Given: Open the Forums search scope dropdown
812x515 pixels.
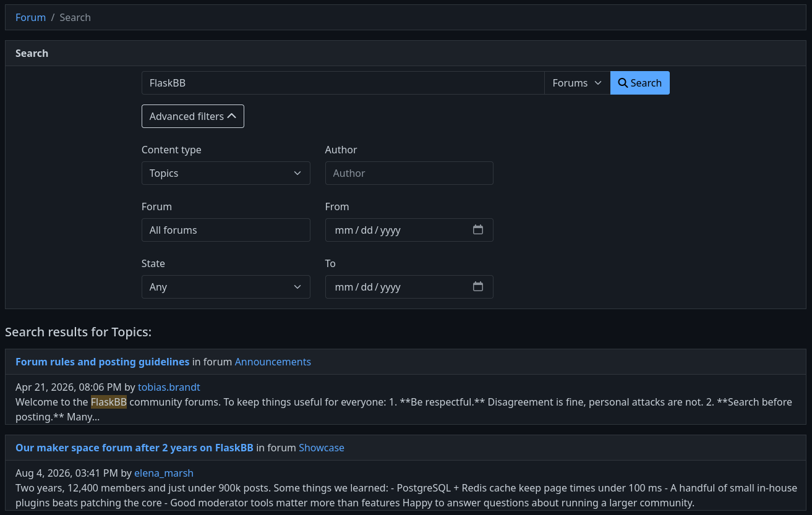Looking at the screenshot, I should pos(577,83).
